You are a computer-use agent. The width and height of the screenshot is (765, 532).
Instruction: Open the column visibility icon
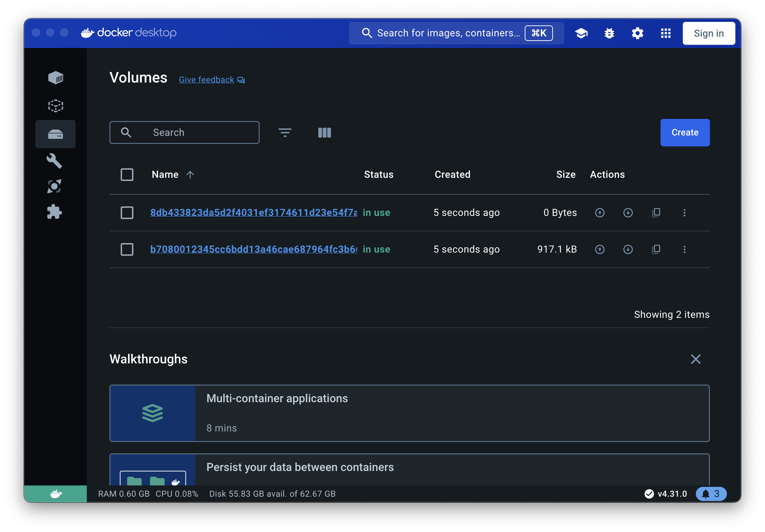[325, 133]
